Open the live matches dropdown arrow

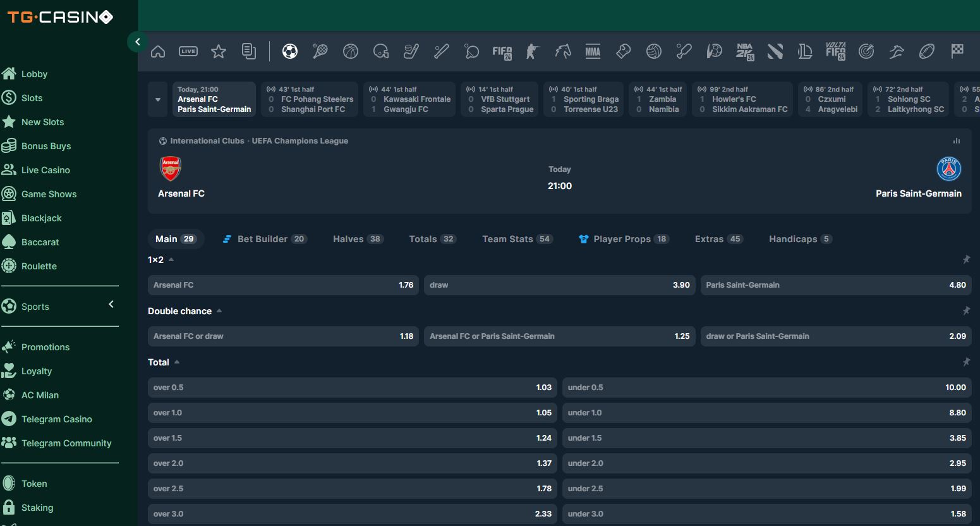158,99
